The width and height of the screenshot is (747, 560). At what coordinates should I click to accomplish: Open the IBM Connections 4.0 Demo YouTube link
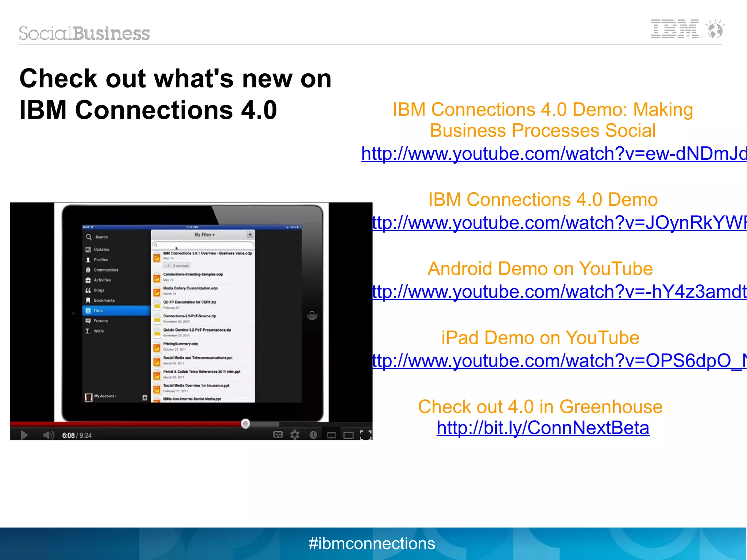[x=559, y=223]
